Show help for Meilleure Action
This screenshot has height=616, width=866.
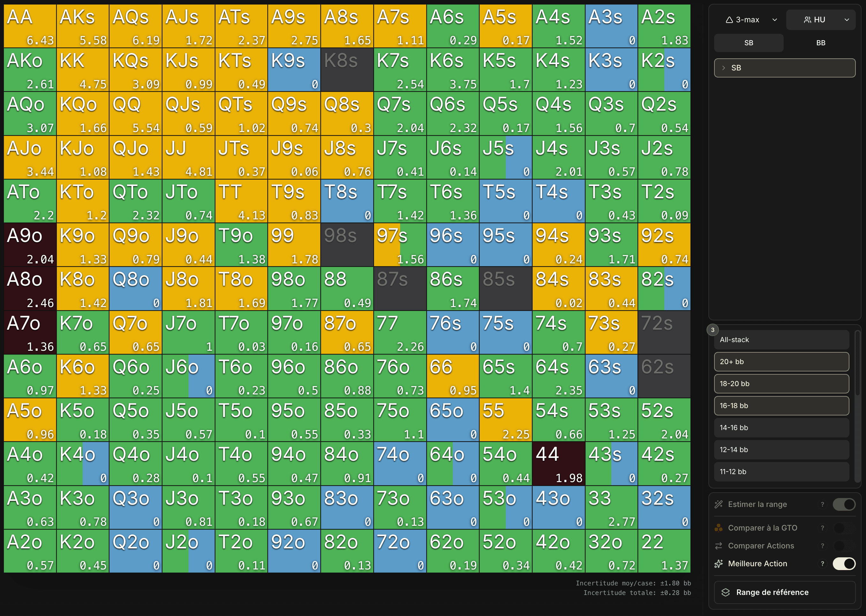point(822,564)
